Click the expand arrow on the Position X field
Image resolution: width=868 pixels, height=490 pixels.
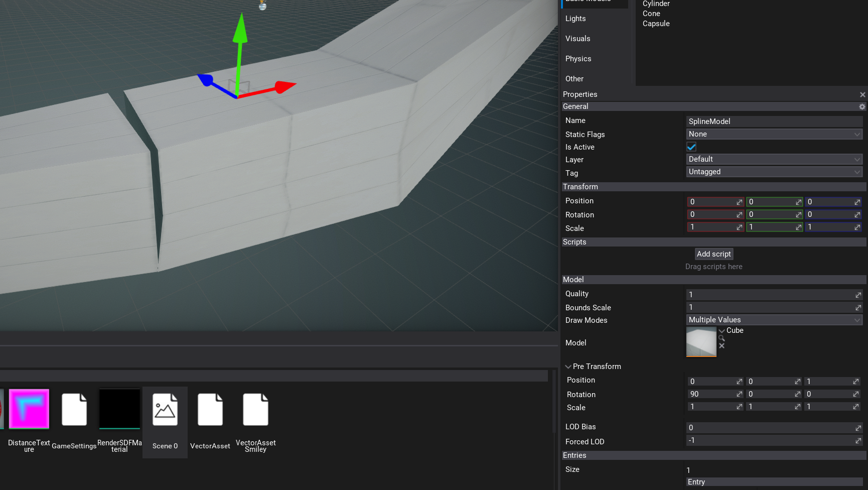tap(739, 202)
